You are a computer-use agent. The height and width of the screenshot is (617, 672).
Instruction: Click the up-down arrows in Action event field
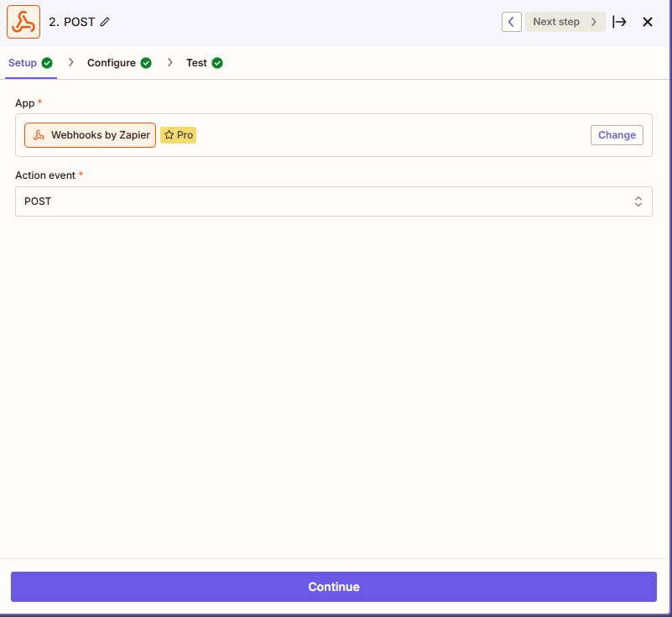pos(638,201)
